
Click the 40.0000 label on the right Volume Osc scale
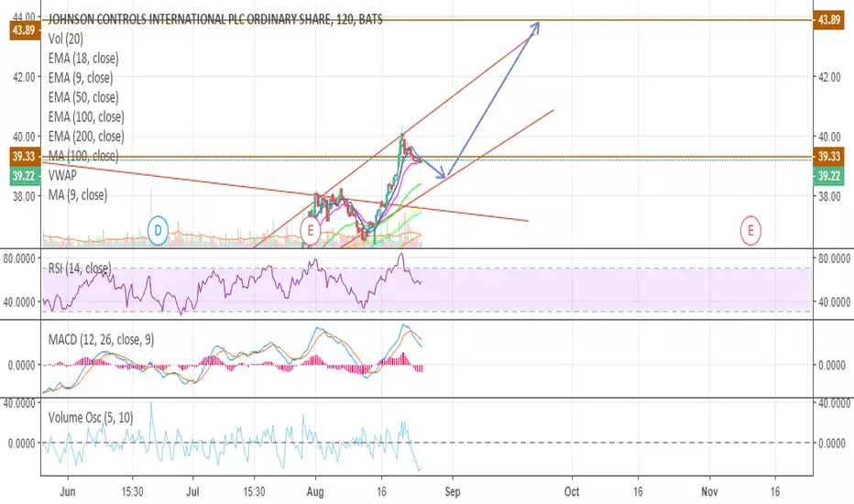[x=835, y=404]
